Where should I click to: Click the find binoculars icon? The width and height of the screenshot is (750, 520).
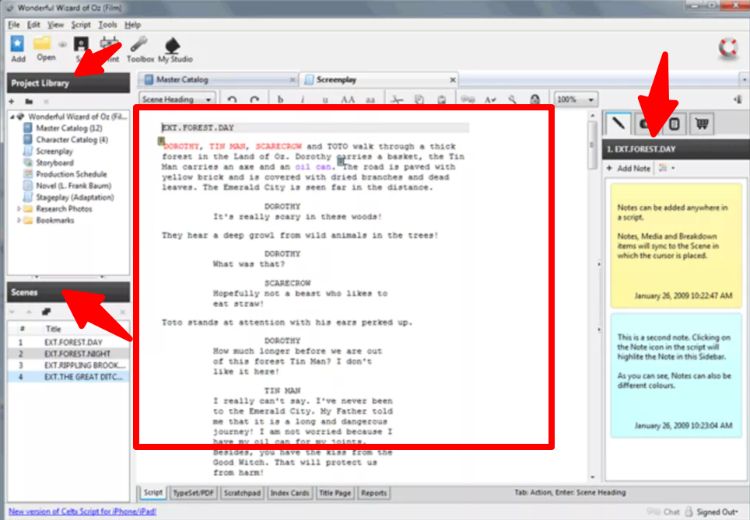[467, 100]
